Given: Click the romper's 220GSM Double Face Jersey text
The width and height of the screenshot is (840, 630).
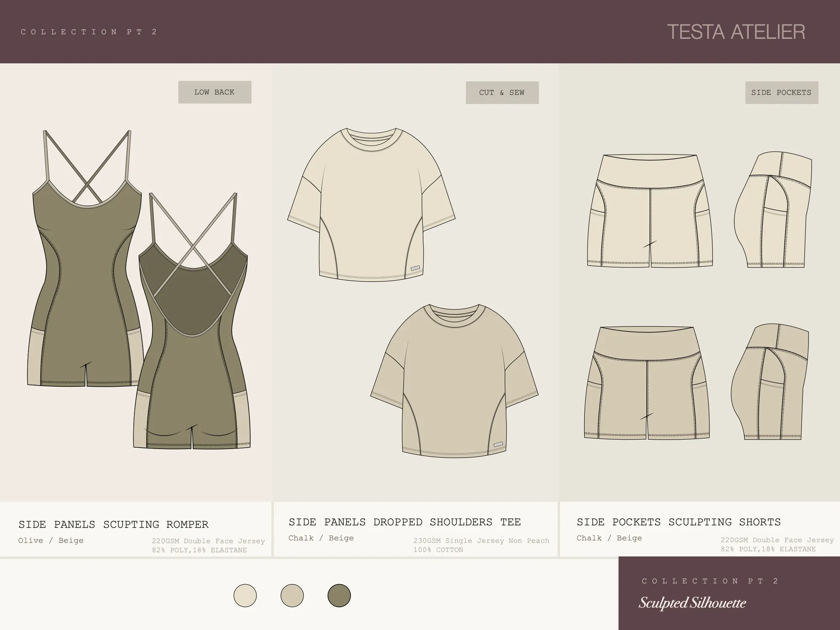Looking at the screenshot, I should (x=208, y=541).
